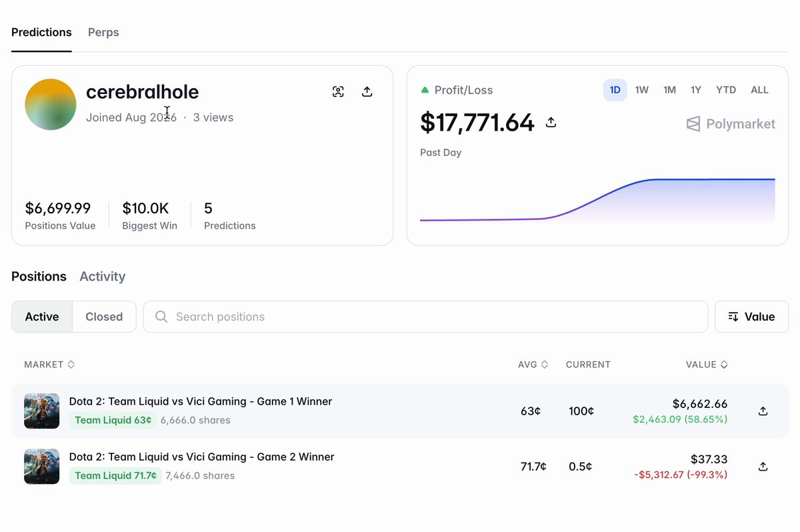Open the Game 2 Winner market title
Image resolution: width=800 pixels, height=532 pixels.
pos(202,457)
